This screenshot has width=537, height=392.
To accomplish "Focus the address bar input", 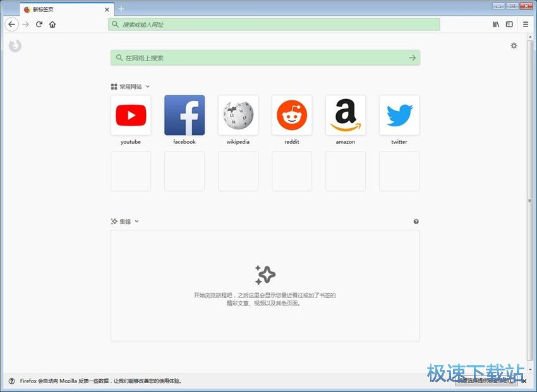I will click(x=274, y=24).
